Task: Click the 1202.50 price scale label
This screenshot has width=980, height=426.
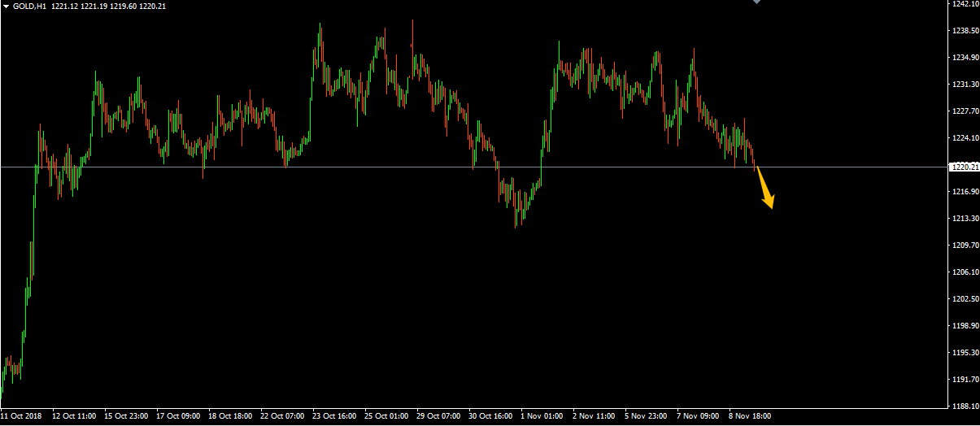Action: coord(965,299)
